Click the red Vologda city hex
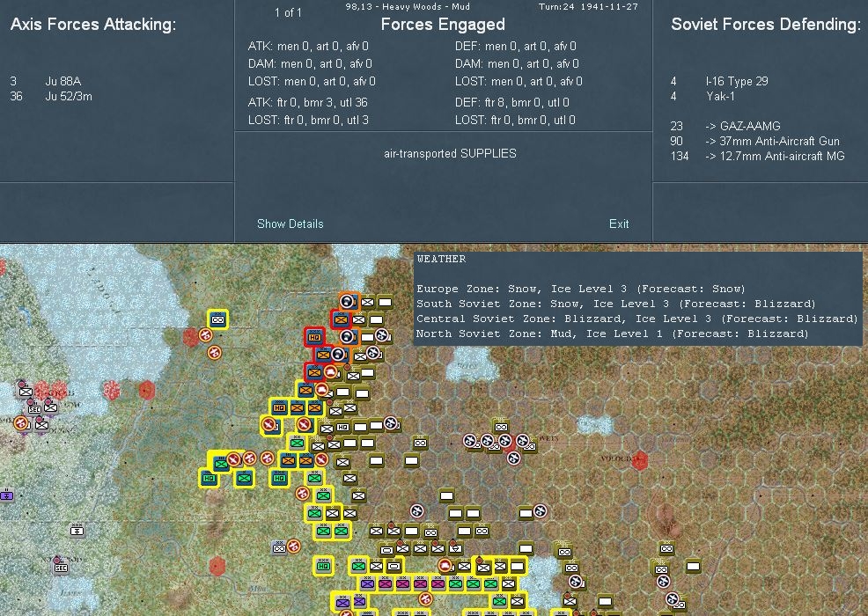The height and width of the screenshot is (616, 868). coord(640,460)
